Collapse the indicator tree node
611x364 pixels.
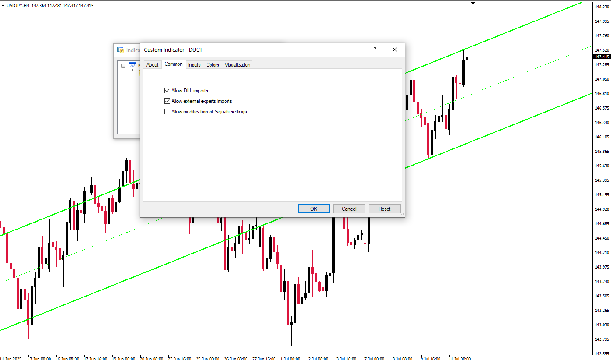click(x=124, y=66)
